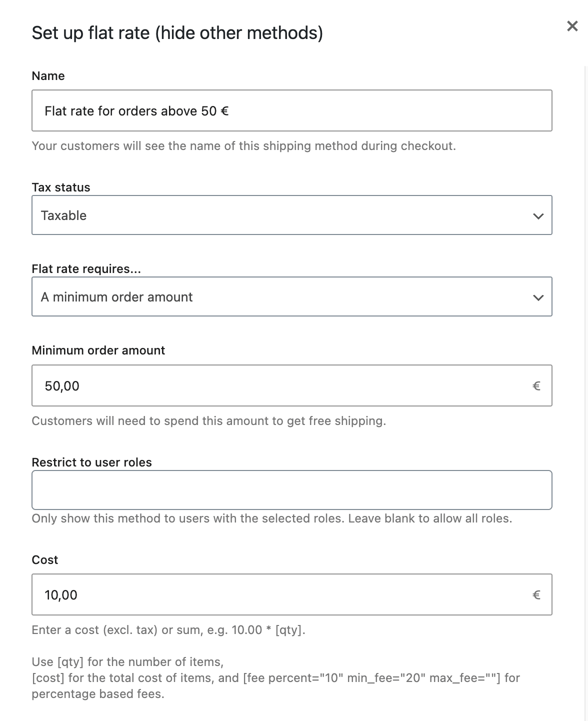Viewport: 588px width, 721px height.
Task: Click the Minimum order amount label
Action: coord(98,350)
